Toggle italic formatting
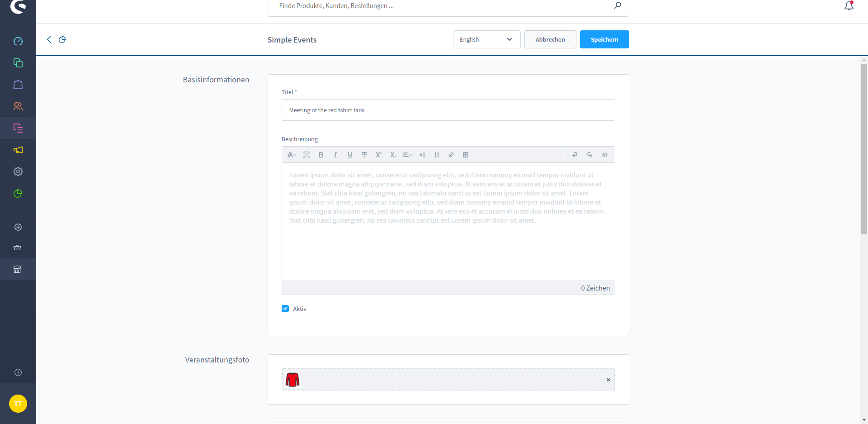The image size is (868, 424). (335, 155)
